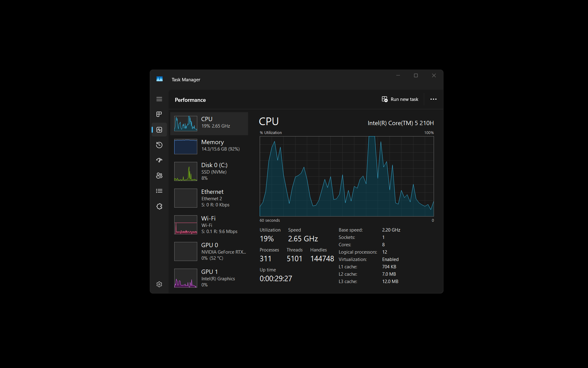Open the Startup apps page icon
The width and height of the screenshot is (588, 368).
click(x=159, y=160)
